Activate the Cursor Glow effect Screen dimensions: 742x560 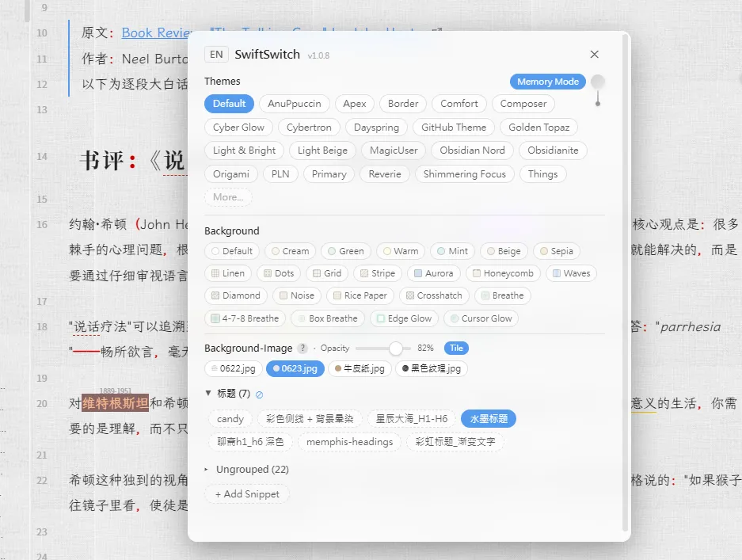coord(481,318)
